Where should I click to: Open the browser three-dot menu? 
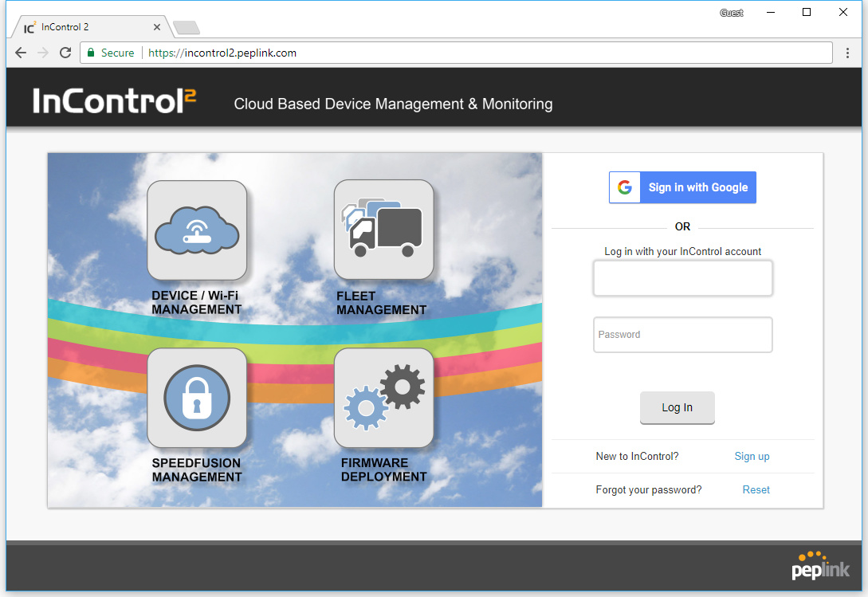pos(847,53)
